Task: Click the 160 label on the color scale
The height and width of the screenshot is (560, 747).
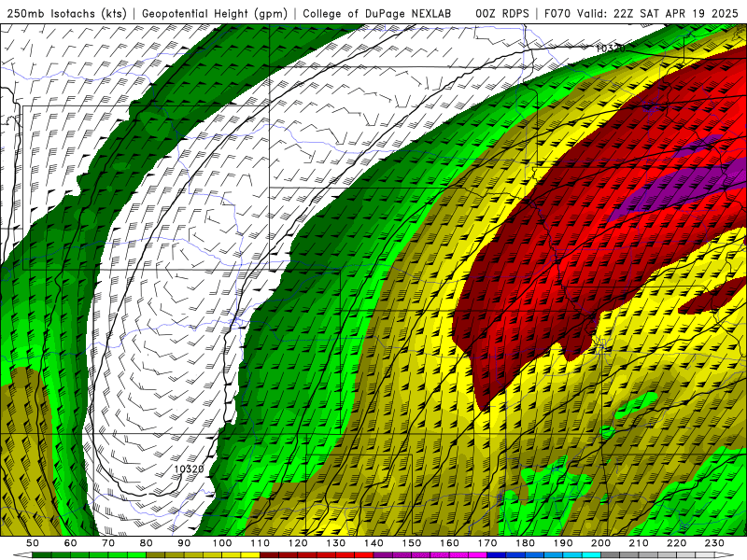Action: pos(449,543)
